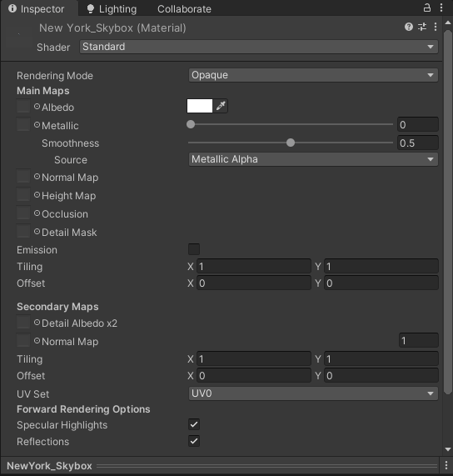
Task: Click the Smoothness label
Action: [x=70, y=143]
